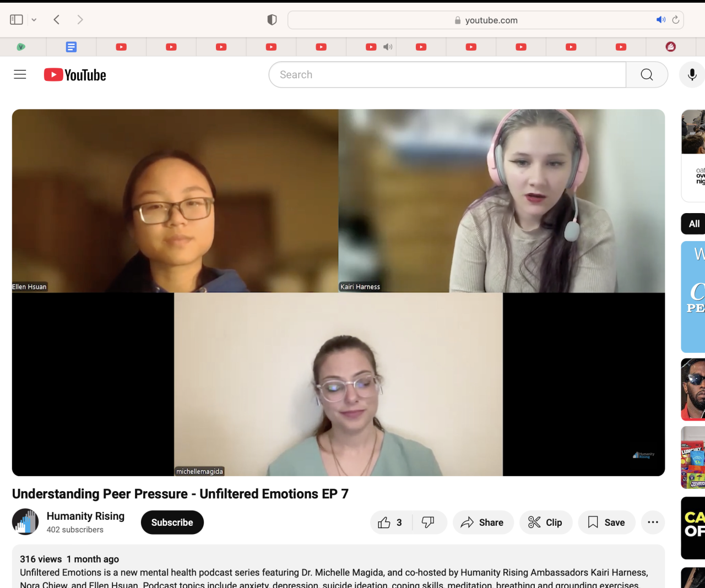Like the video with the thumbs-up button
The image size is (705, 588).
(391, 522)
